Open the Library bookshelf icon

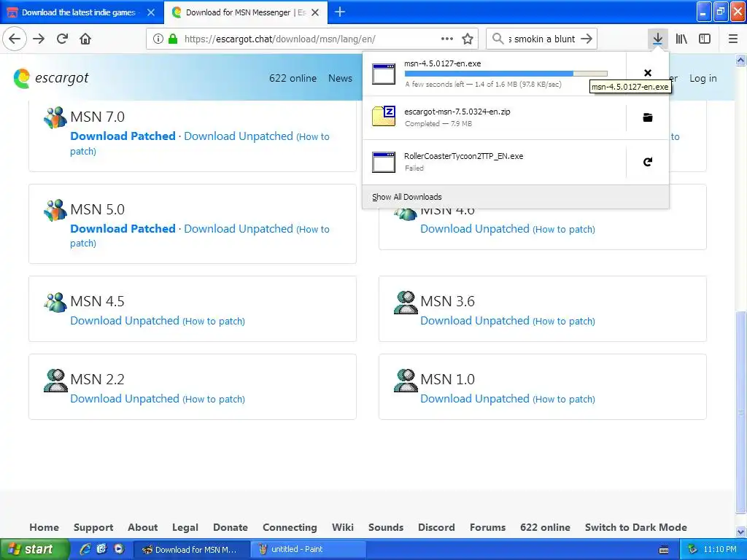click(x=681, y=39)
